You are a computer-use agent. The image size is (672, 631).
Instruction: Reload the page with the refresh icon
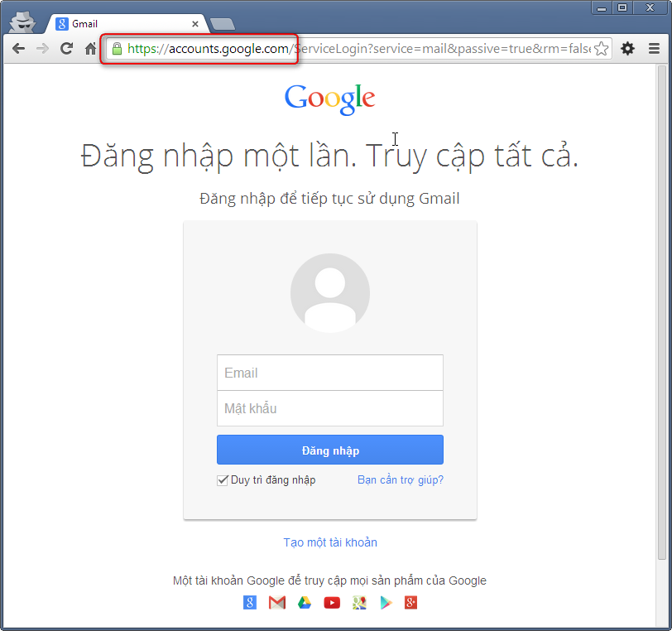click(66, 49)
